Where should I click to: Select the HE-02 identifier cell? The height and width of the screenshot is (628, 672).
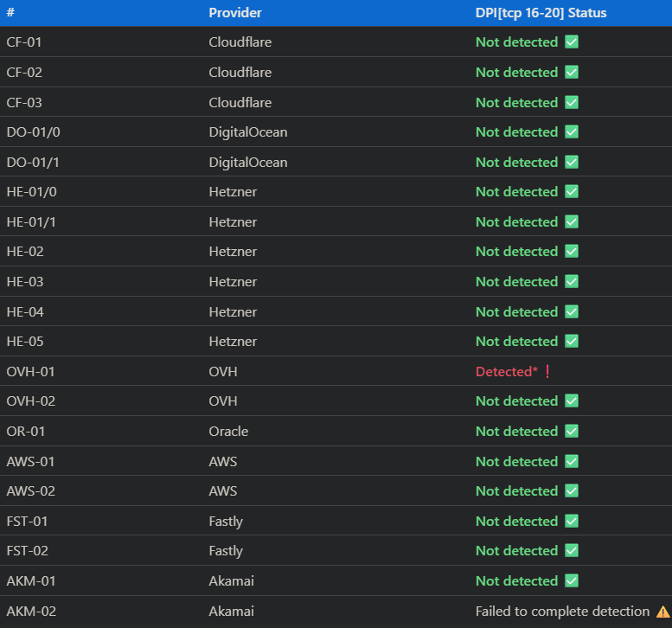[x=25, y=251]
